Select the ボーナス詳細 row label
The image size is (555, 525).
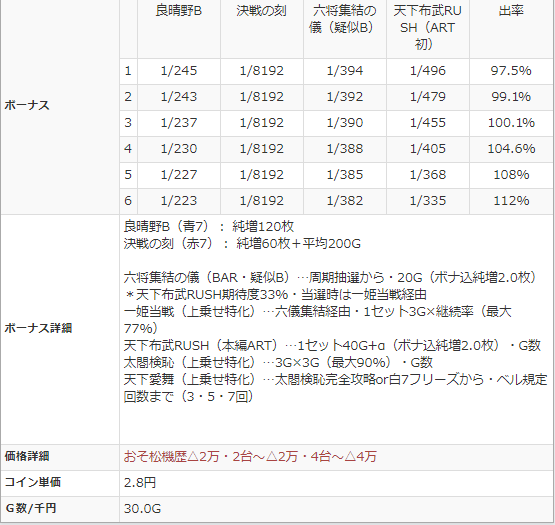[38, 328]
